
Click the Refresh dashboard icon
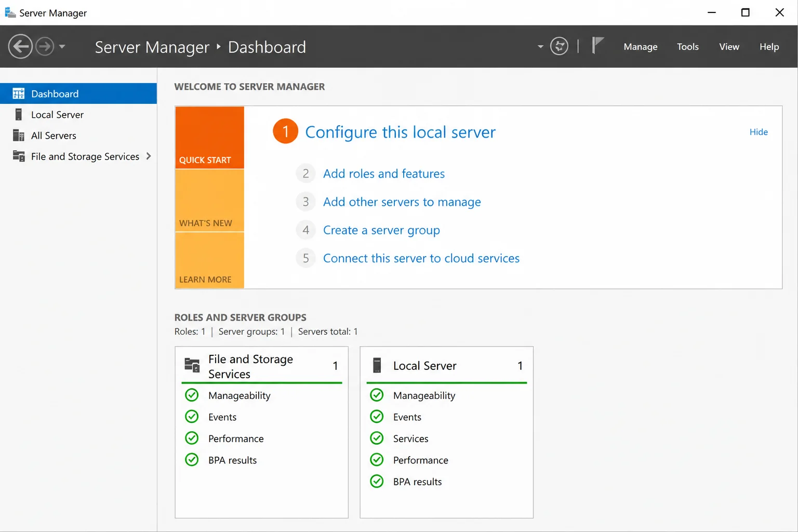[x=559, y=46]
